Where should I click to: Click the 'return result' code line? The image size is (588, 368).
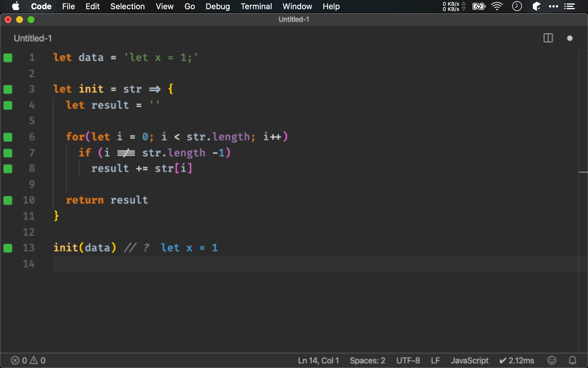(107, 200)
